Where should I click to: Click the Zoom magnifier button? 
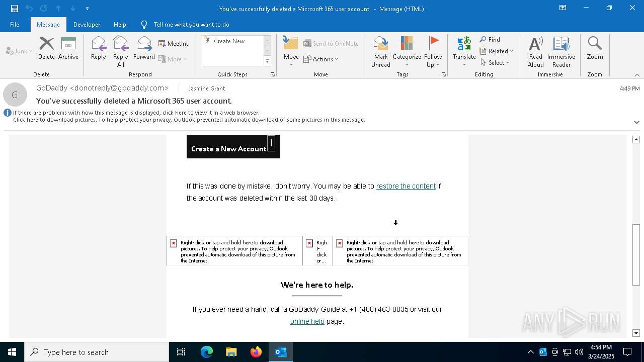pos(595,49)
